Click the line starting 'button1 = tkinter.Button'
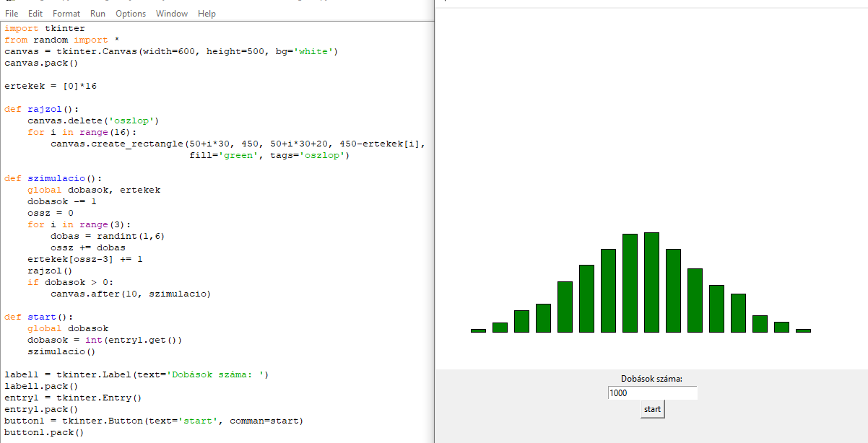 [x=154, y=421]
